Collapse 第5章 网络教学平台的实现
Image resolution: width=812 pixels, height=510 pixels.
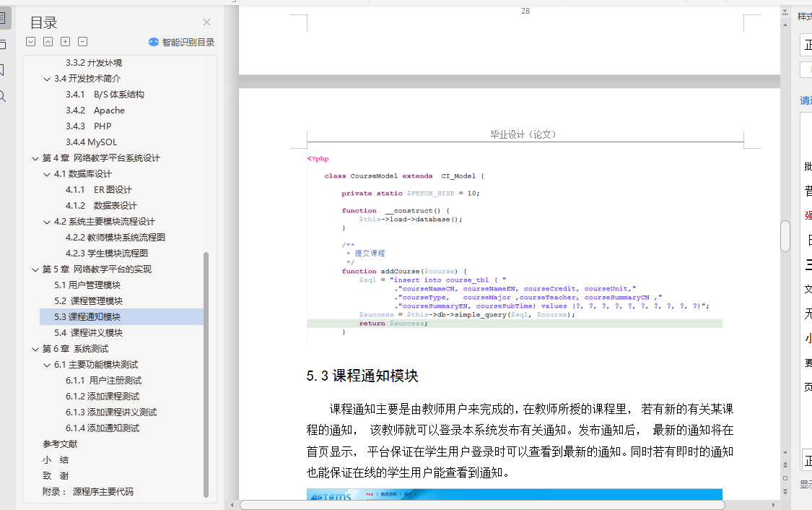point(35,269)
